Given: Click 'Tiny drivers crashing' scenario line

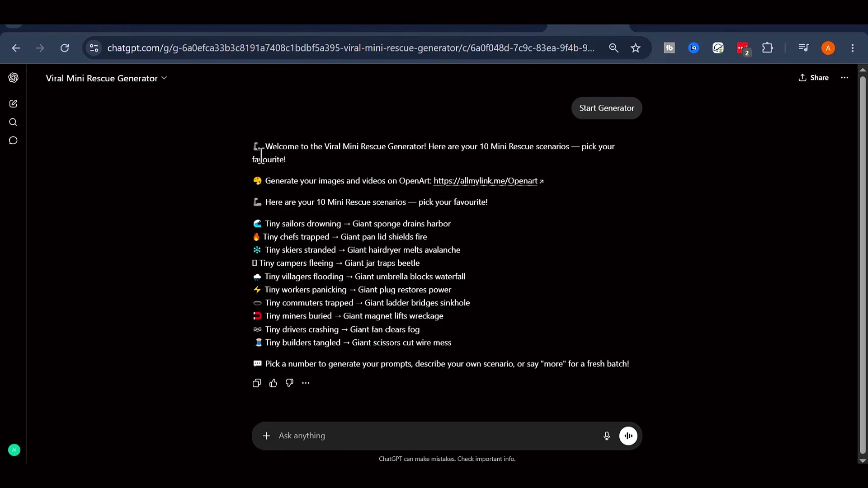Looking at the screenshot, I should click(x=336, y=329).
